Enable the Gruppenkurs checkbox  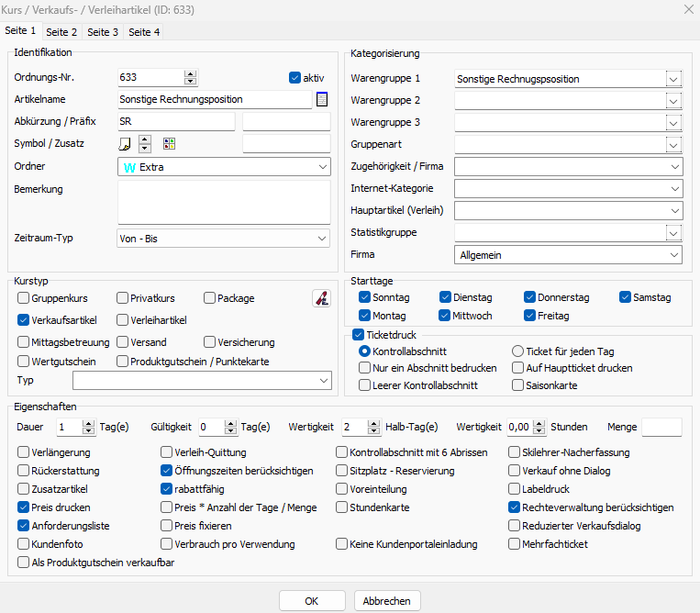[x=23, y=298]
